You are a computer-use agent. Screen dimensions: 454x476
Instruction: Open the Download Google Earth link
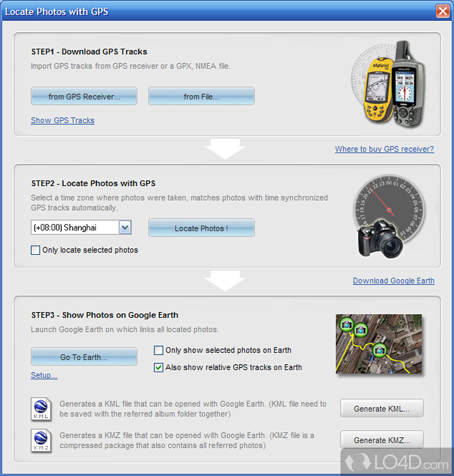pos(394,281)
